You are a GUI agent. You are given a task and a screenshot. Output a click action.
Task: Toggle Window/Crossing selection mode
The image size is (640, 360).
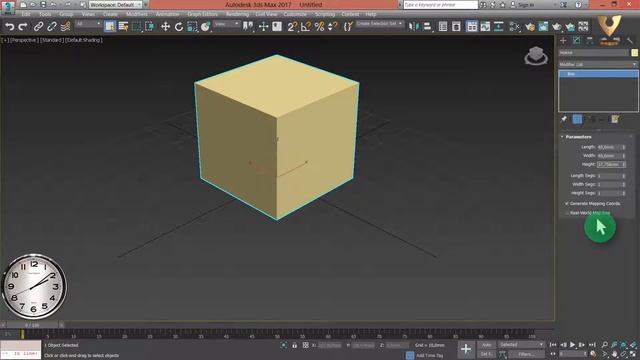tap(149, 27)
